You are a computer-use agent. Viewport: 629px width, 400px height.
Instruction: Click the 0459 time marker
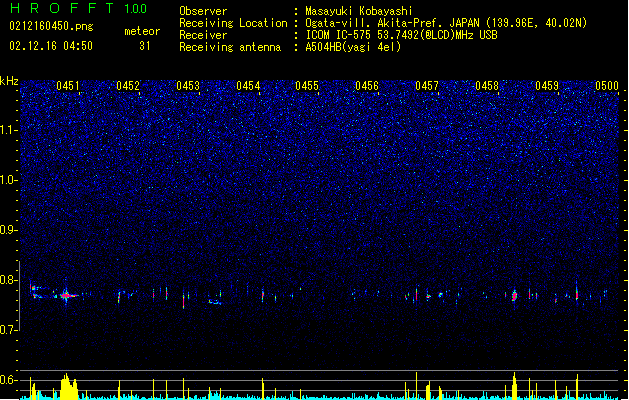tap(547, 86)
